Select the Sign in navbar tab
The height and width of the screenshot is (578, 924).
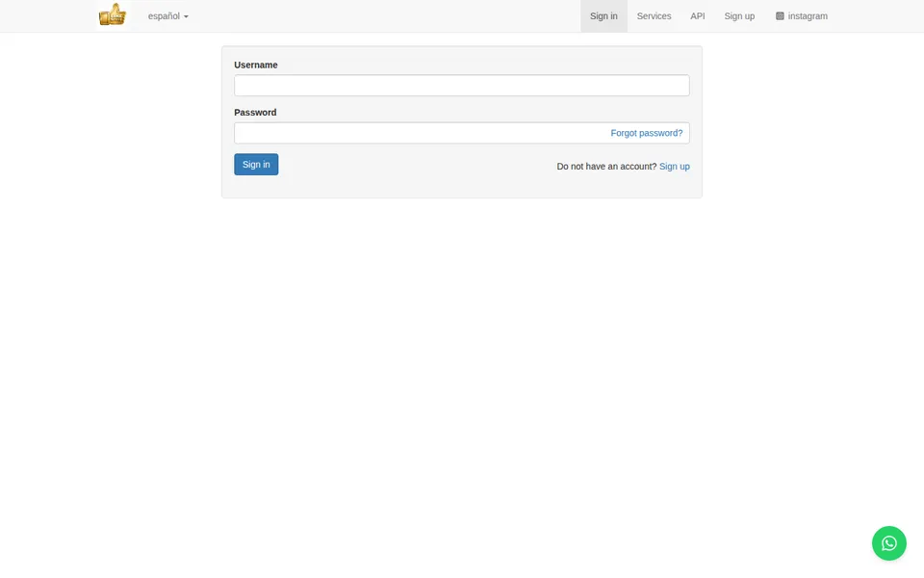click(x=603, y=16)
